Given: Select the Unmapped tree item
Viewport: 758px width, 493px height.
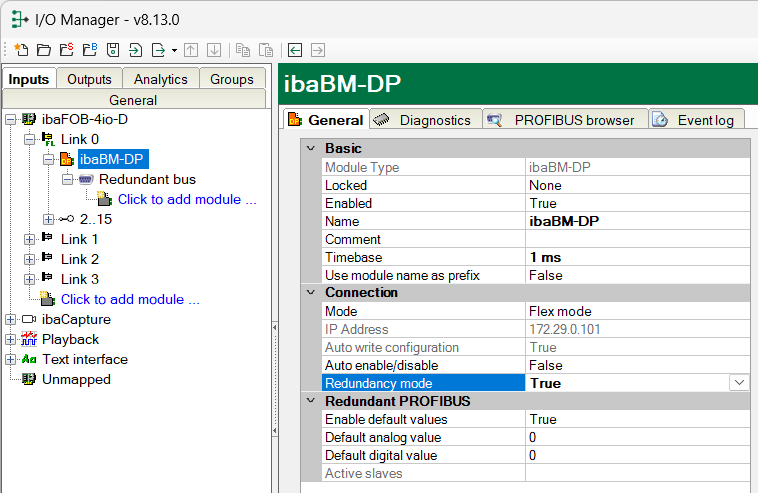Looking at the screenshot, I should [76, 379].
